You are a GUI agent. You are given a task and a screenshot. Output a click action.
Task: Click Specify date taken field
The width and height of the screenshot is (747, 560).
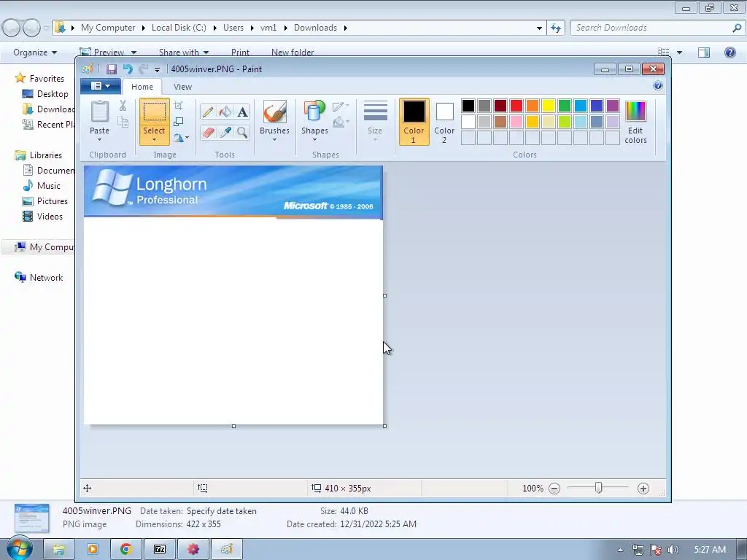tap(222, 511)
